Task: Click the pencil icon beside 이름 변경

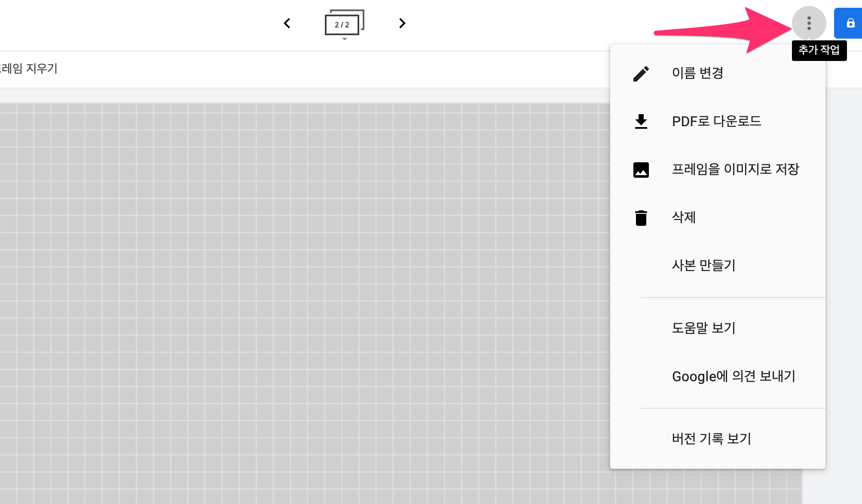Action: point(641,73)
